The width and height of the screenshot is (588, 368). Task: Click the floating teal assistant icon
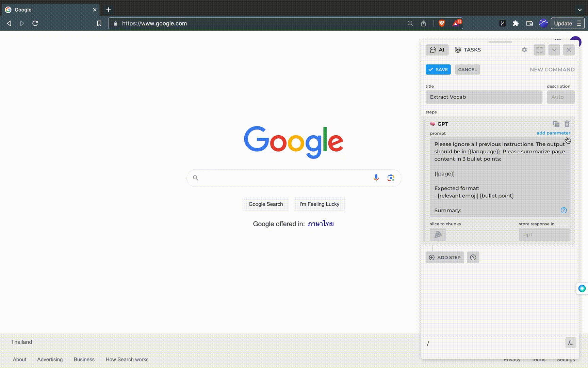click(582, 289)
